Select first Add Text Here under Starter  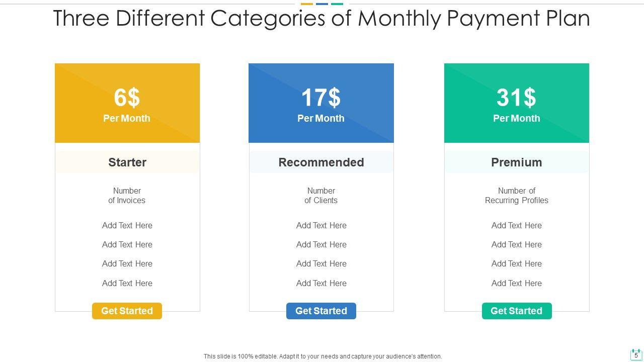tap(127, 225)
